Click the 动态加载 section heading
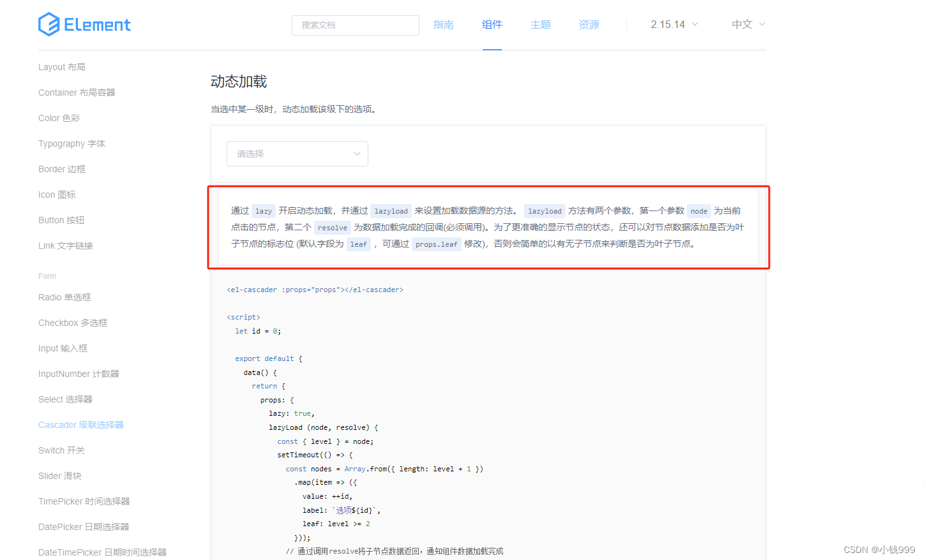This screenshot has width=925, height=560. coord(239,82)
